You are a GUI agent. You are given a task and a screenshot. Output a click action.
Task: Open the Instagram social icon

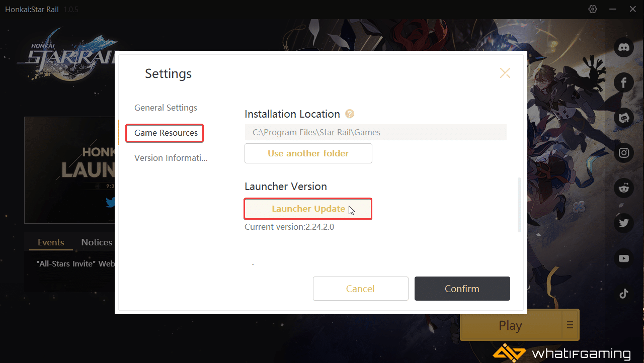coord(624,152)
